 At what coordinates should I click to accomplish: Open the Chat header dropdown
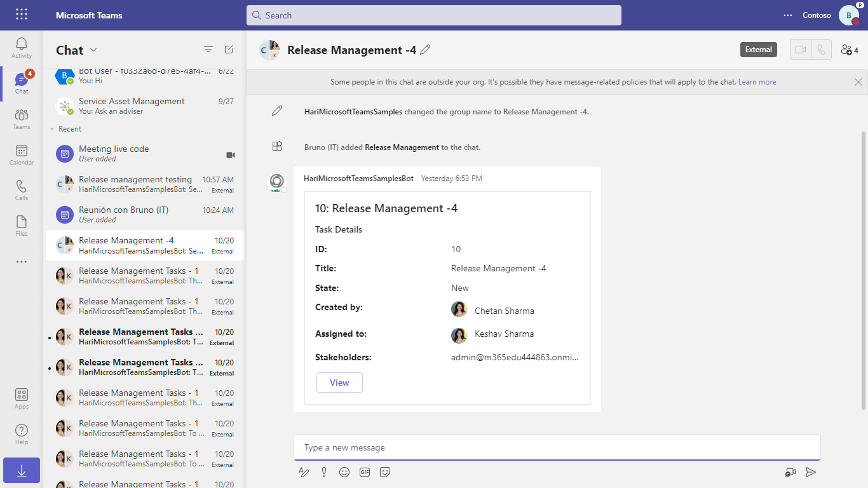click(x=94, y=50)
